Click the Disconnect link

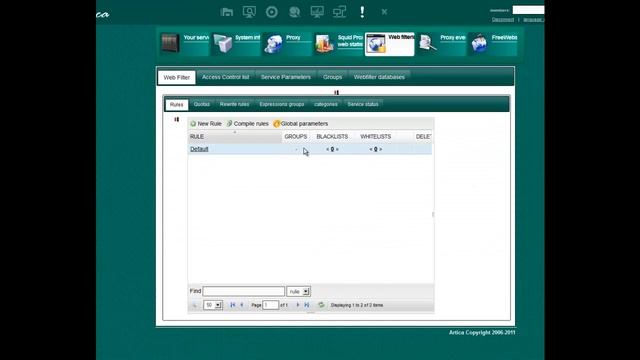502,20
